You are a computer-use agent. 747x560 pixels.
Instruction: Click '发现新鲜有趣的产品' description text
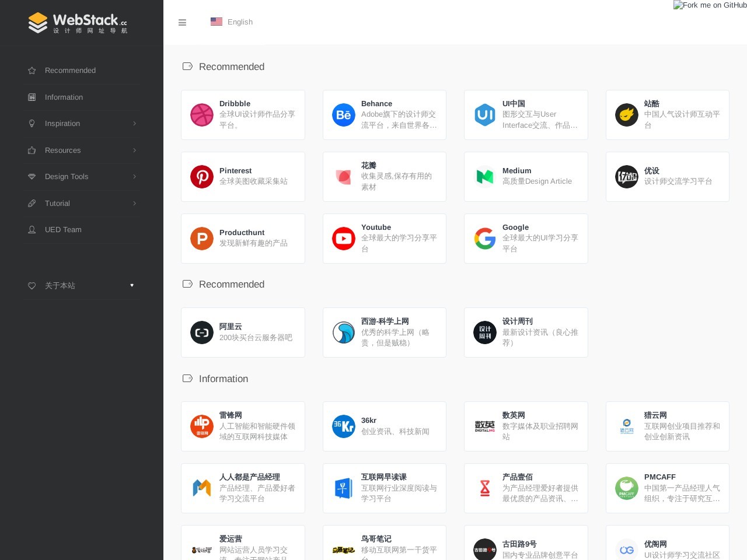coord(253,243)
